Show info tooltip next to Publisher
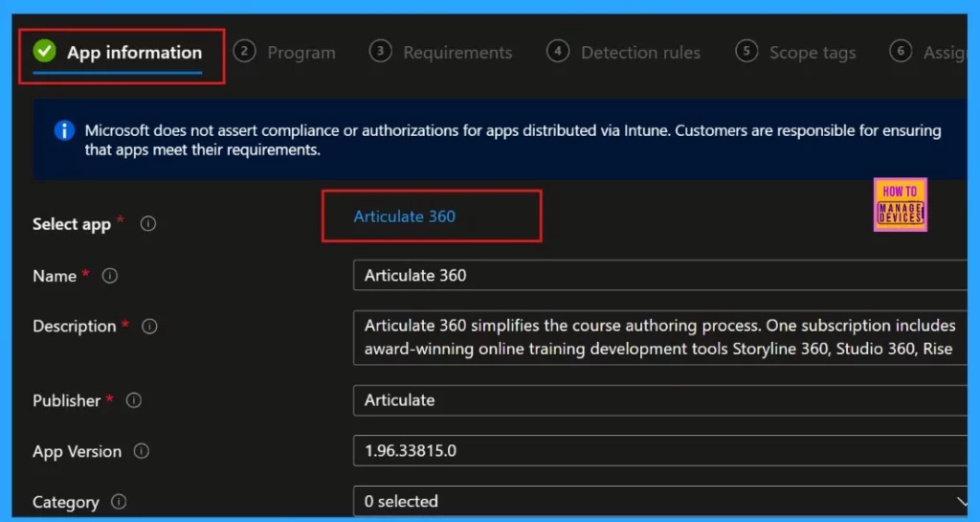980x522 pixels. click(134, 400)
